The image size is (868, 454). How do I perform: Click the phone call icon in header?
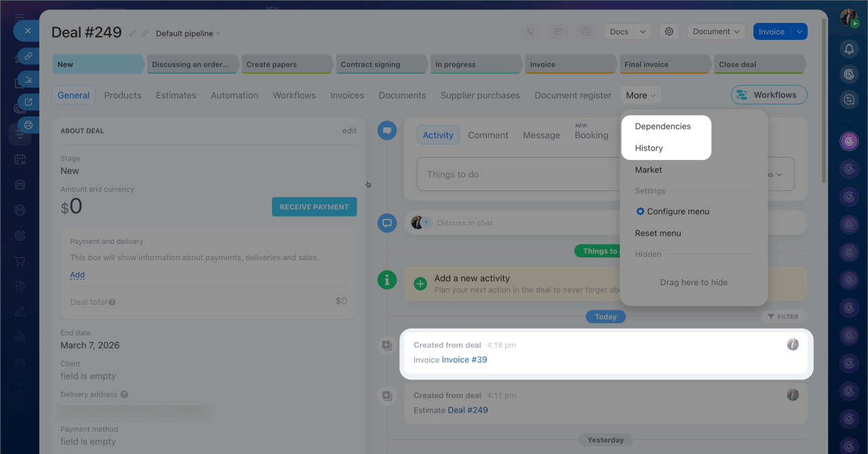point(530,32)
